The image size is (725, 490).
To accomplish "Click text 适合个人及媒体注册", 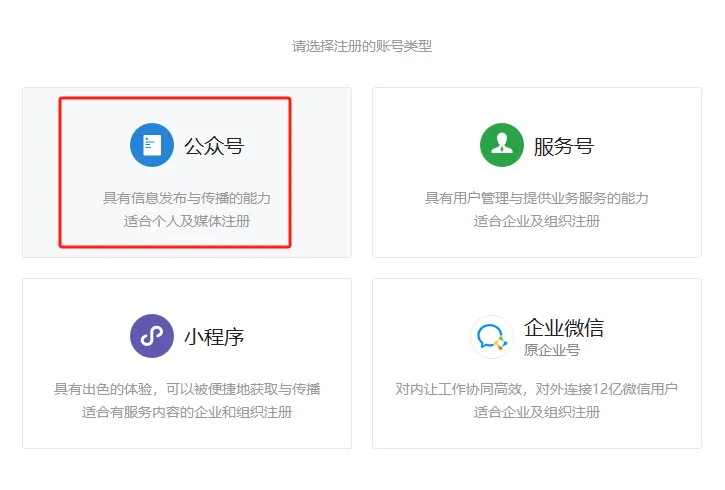I will 186,221.
